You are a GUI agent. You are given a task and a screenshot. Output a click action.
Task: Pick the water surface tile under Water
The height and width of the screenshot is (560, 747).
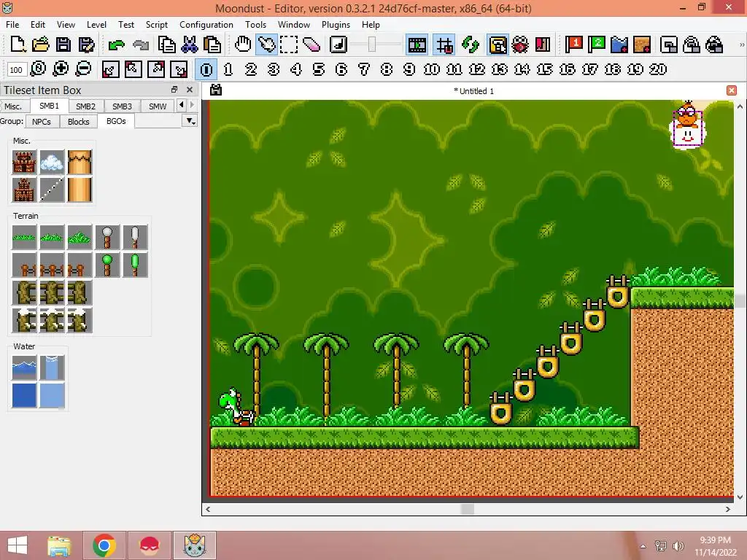coord(24,367)
